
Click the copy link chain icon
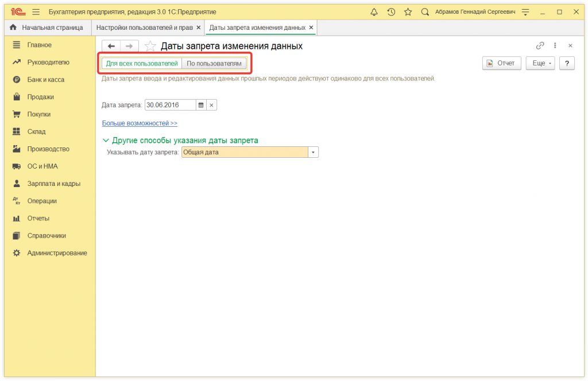pyautogui.click(x=540, y=46)
